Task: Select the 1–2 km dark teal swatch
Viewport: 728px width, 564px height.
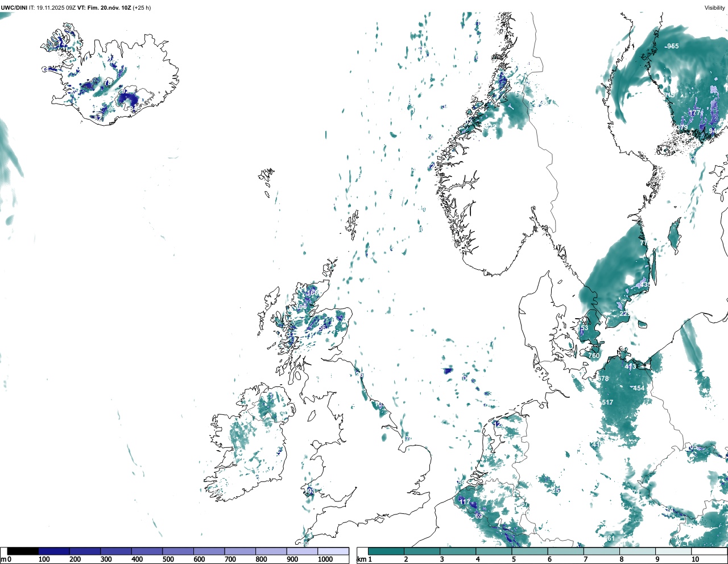Action: coord(386,551)
